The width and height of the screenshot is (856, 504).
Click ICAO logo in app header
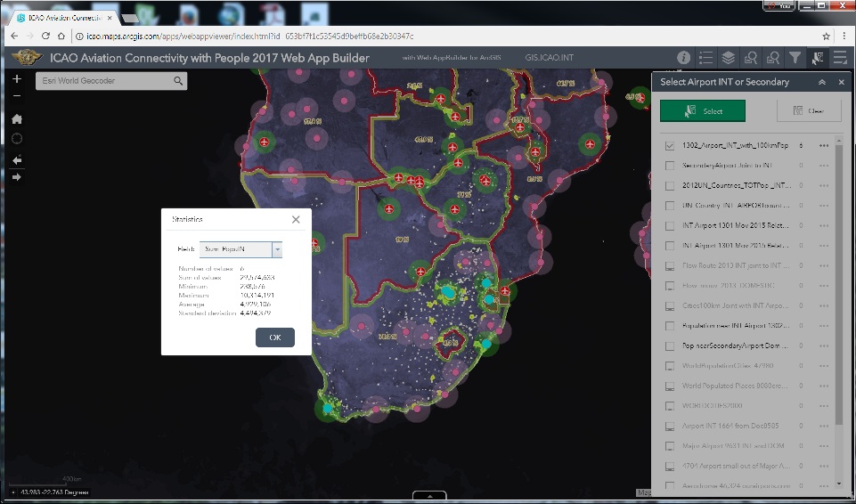[28, 57]
